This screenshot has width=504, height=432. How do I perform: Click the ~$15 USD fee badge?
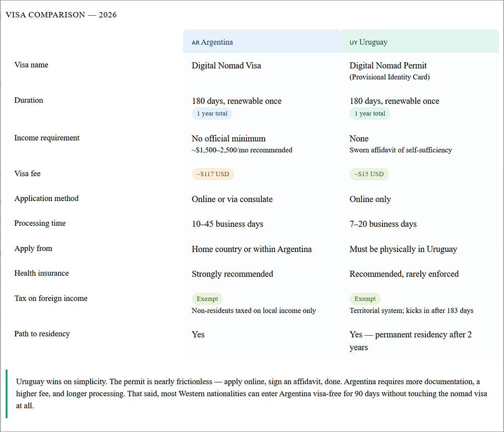369,174
